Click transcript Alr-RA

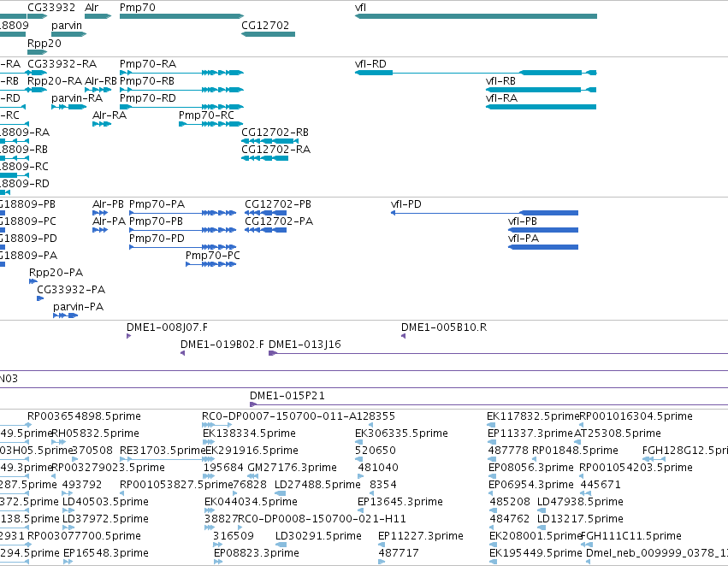point(102,124)
